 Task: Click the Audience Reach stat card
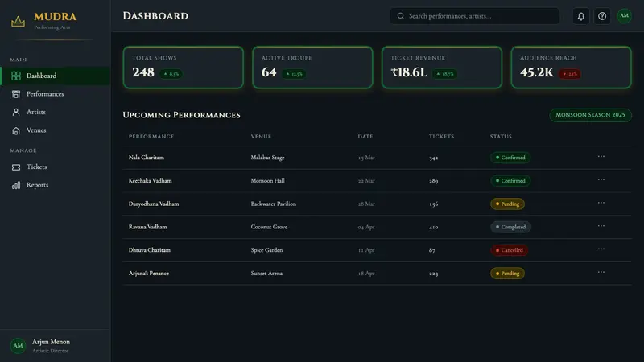[571, 68]
